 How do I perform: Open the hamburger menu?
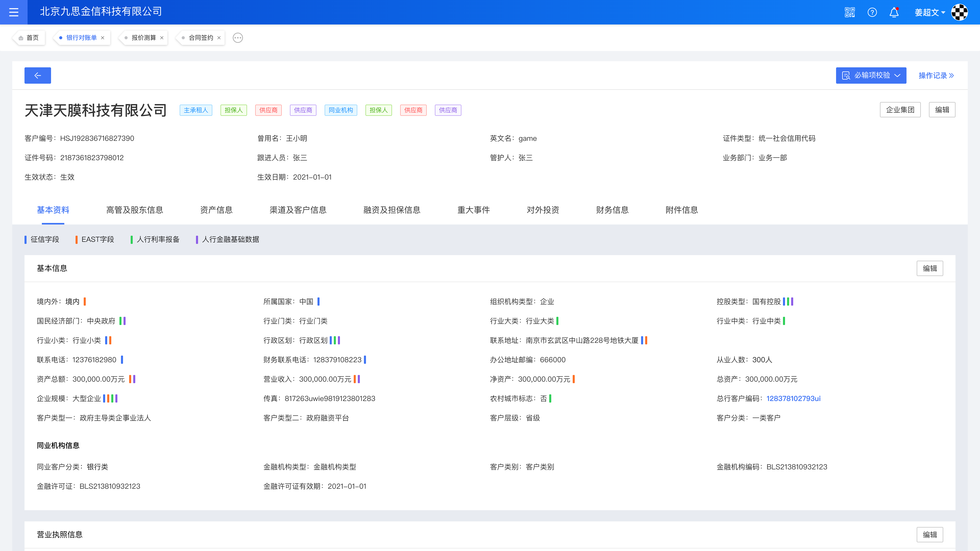click(x=14, y=12)
